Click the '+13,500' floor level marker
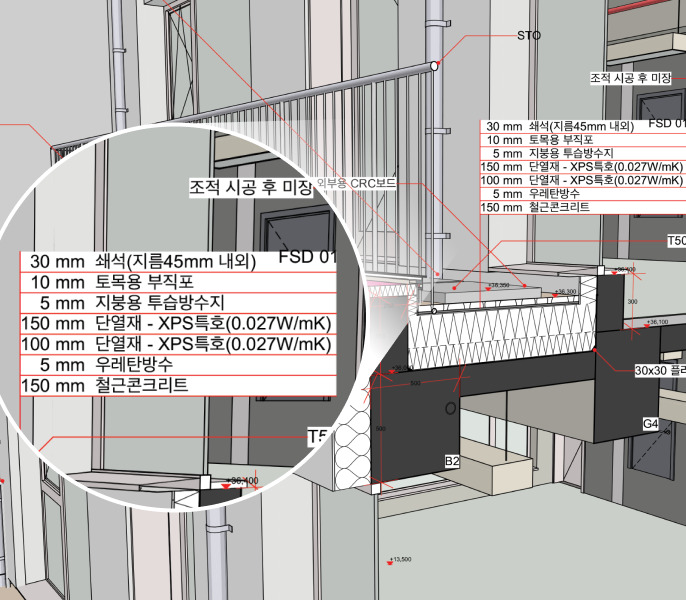686x600 pixels. point(400,559)
